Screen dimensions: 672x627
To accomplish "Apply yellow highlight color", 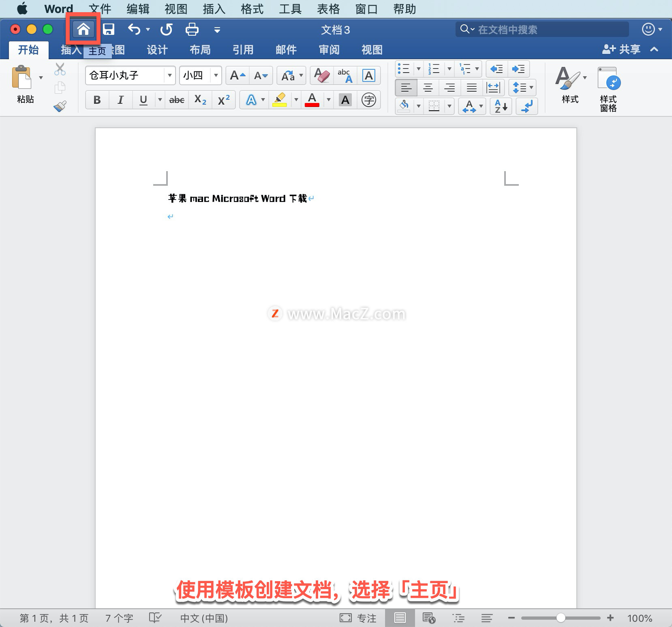I will point(280,100).
